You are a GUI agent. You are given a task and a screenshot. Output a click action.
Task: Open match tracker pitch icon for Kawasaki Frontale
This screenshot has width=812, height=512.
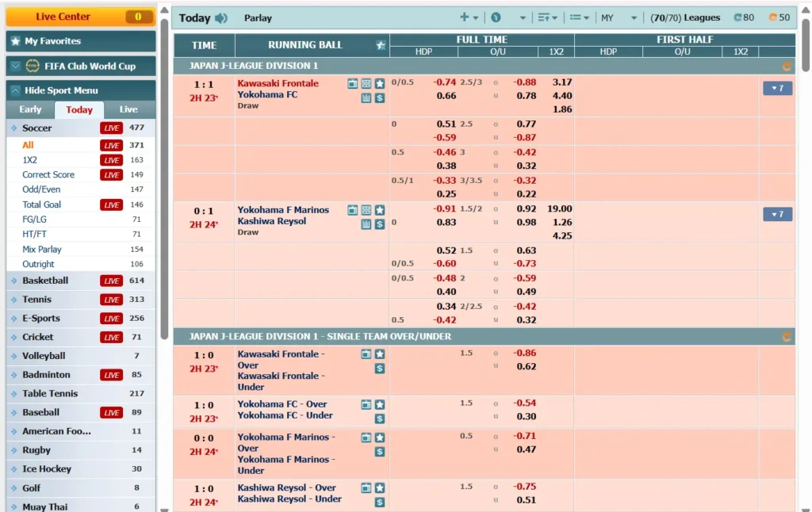pyautogui.click(x=366, y=84)
